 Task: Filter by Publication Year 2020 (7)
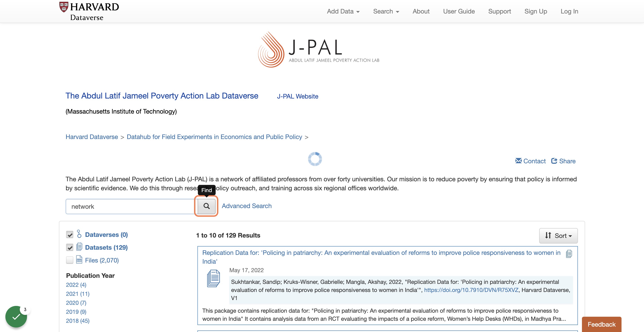pos(76,303)
